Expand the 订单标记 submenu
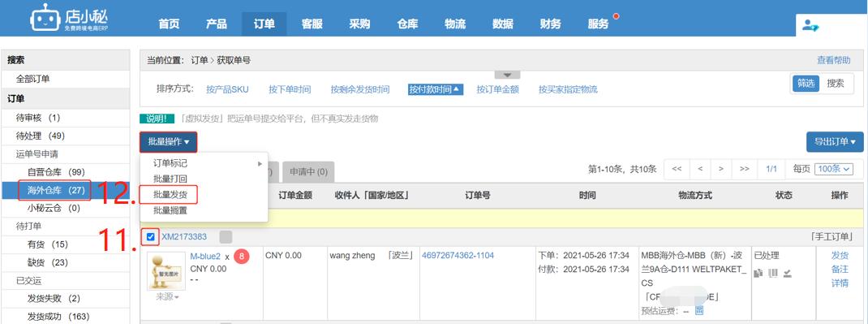The height and width of the screenshot is (324, 868). [x=204, y=163]
